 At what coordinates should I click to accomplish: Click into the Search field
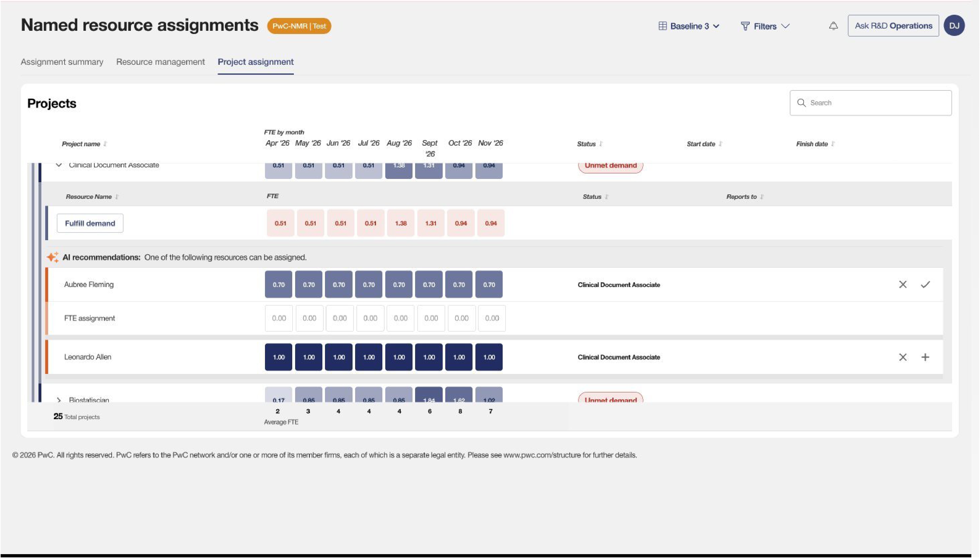[870, 103]
